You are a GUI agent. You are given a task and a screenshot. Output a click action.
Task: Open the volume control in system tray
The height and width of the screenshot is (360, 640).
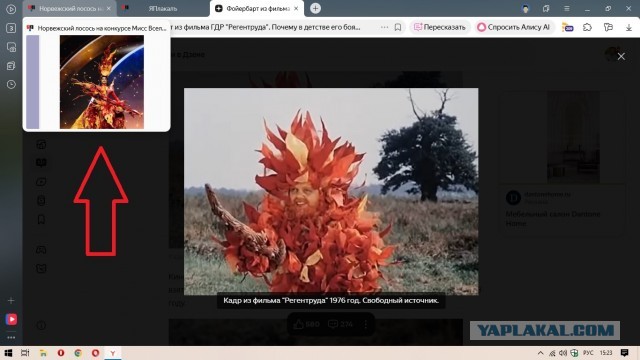563,353
